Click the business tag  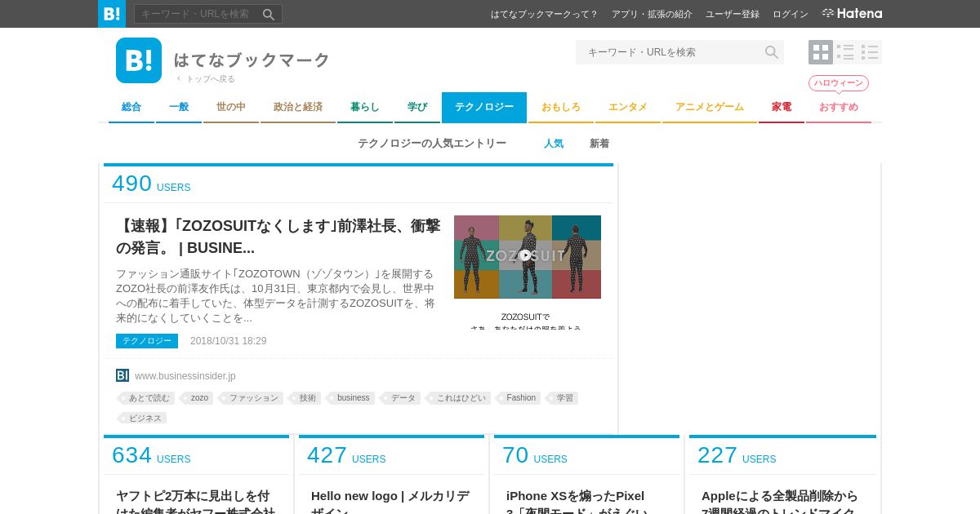click(351, 398)
